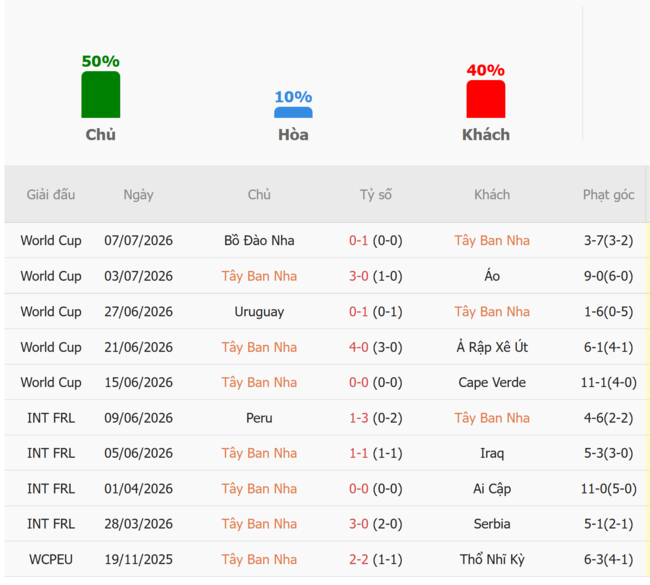Open Ai Cập team link
Viewport: 650px width, 585px height.
pos(492,489)
